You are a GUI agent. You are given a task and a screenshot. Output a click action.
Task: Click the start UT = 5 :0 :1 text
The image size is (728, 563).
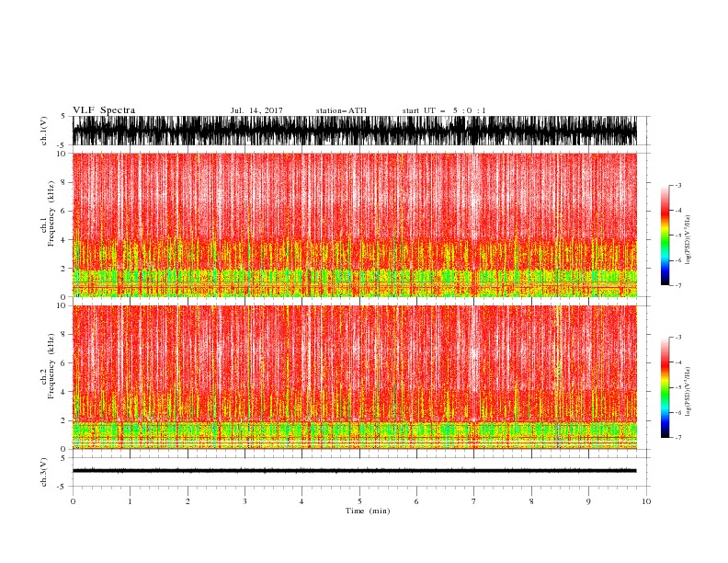[x=444, y=110]
